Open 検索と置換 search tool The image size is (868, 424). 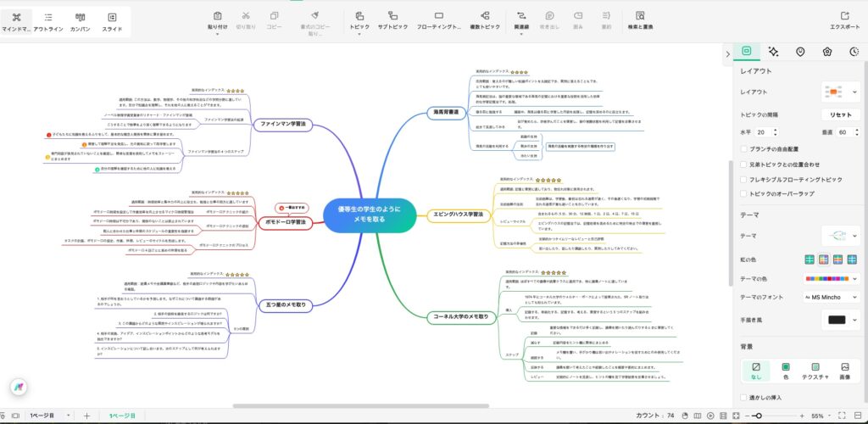[x=640, y=20]
